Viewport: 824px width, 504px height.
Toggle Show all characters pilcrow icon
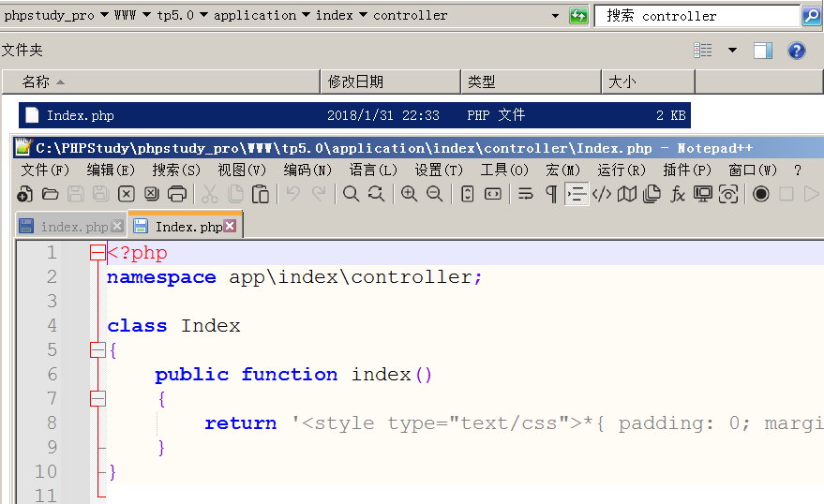tap(550, 194)
